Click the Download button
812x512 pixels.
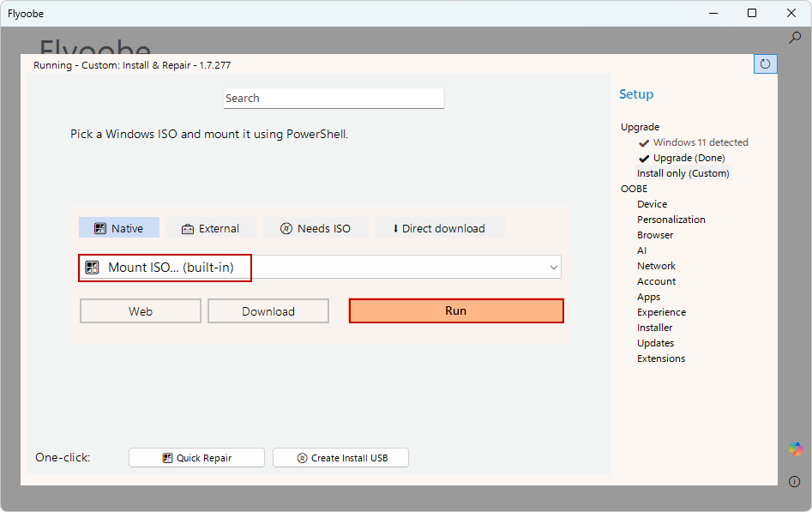[268, 311]
